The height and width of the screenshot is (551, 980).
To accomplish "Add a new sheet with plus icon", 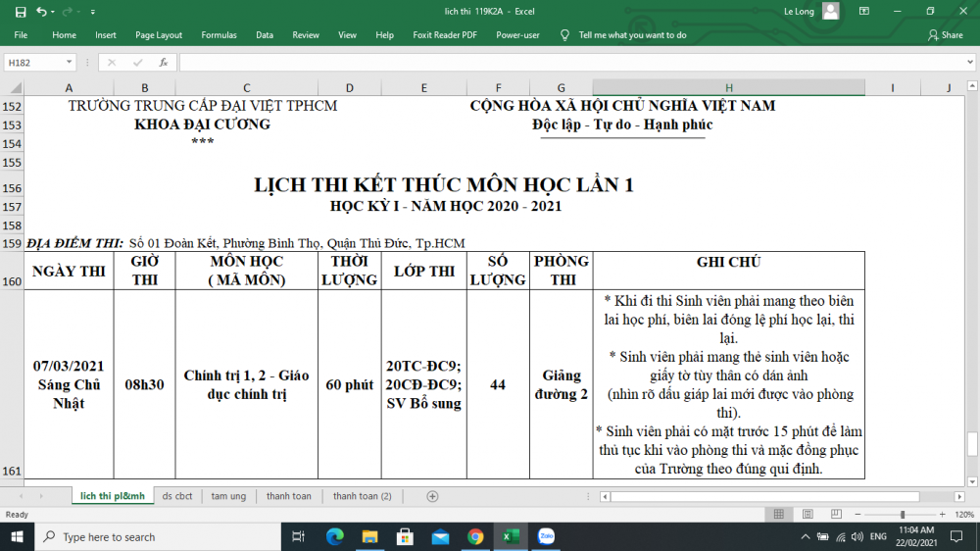I will click(432, 496).
